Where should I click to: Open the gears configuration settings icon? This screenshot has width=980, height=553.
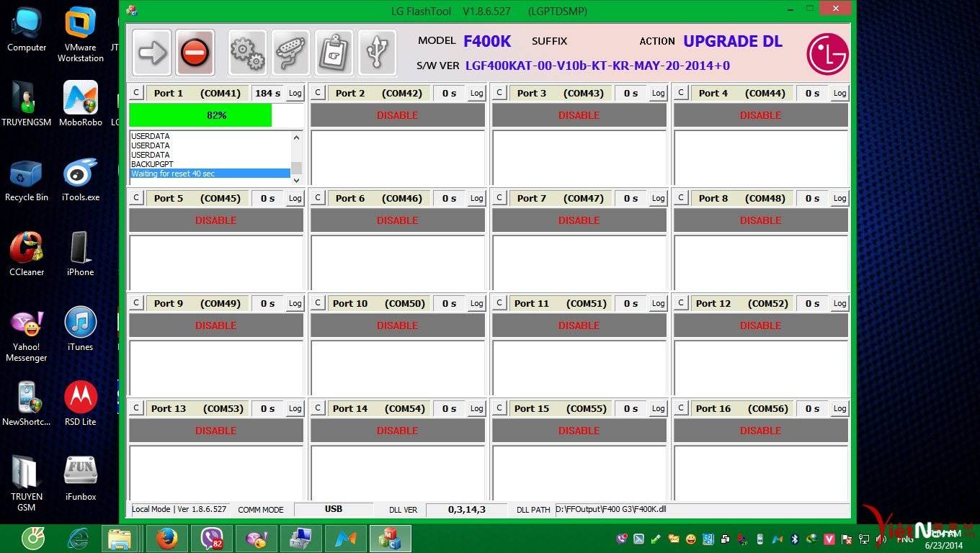point(247,53)
